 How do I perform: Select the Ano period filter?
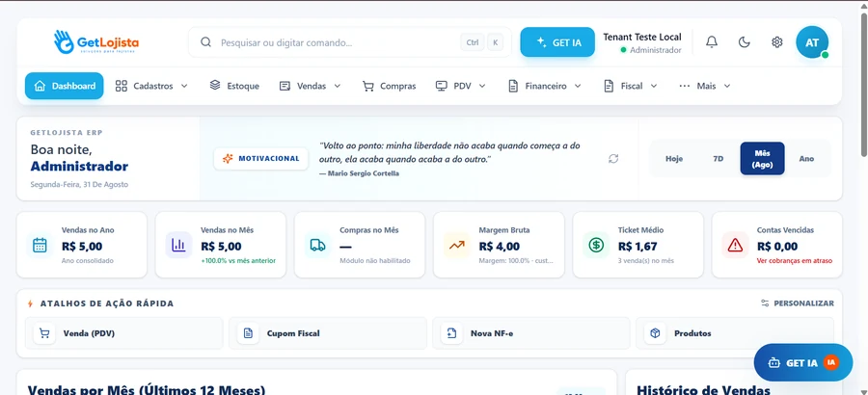point(806,159)
